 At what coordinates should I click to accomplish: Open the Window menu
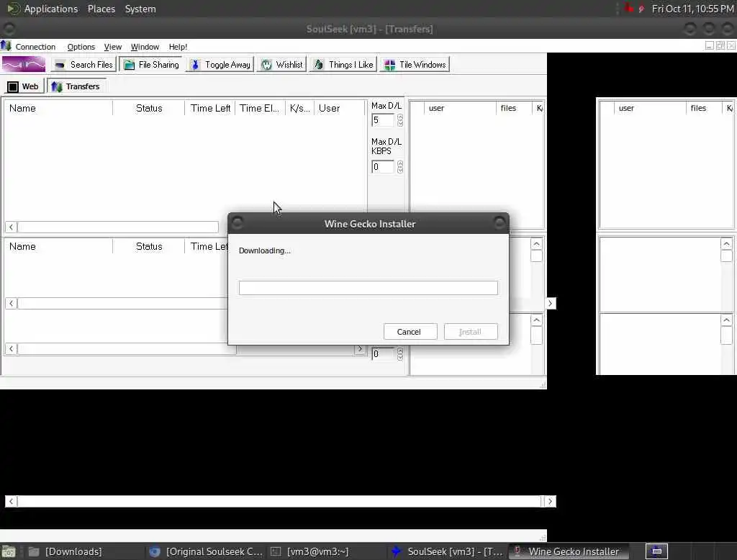[145, 47]
